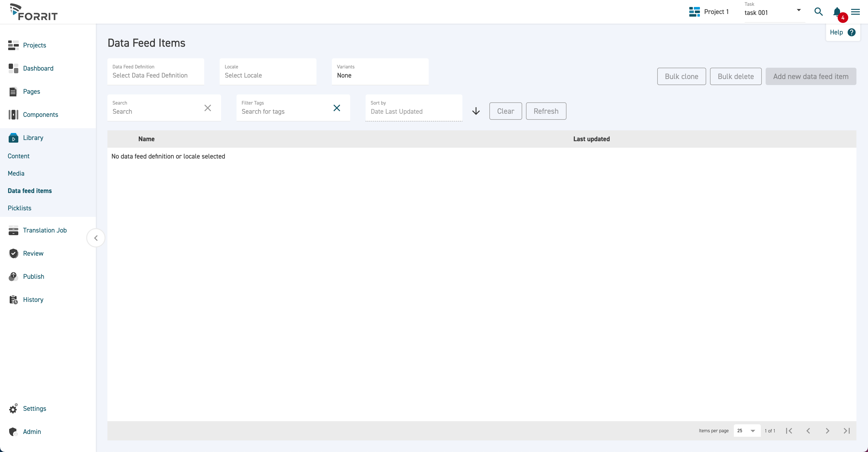Expand the Task selector dropdown

(799, 10)
